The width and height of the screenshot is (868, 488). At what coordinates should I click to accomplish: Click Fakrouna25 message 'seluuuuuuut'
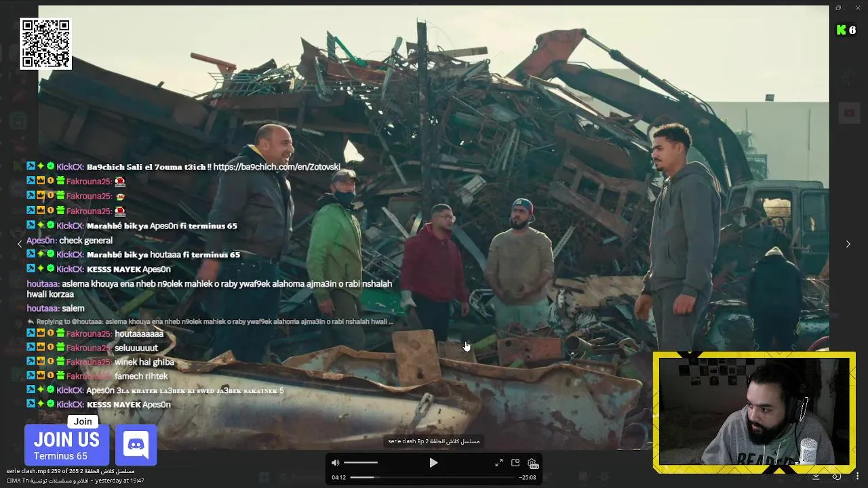[92, 348]
